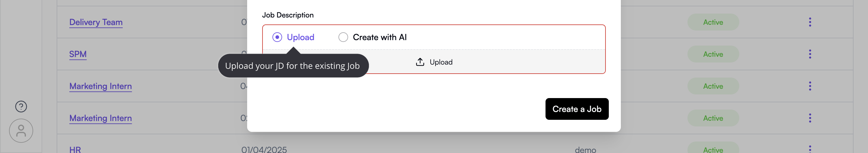
Task: Open the Delivery Team job link
Action: (96, 22)
